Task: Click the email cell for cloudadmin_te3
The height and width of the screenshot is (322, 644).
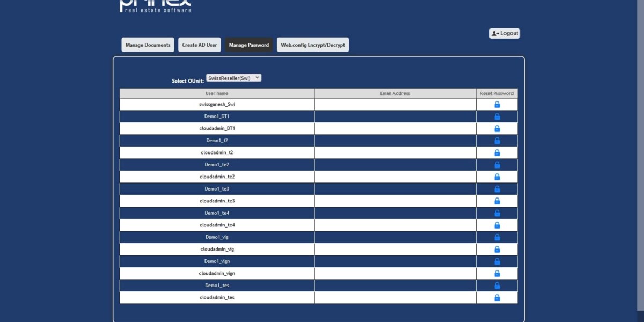Action: click(x=395, y=201)
